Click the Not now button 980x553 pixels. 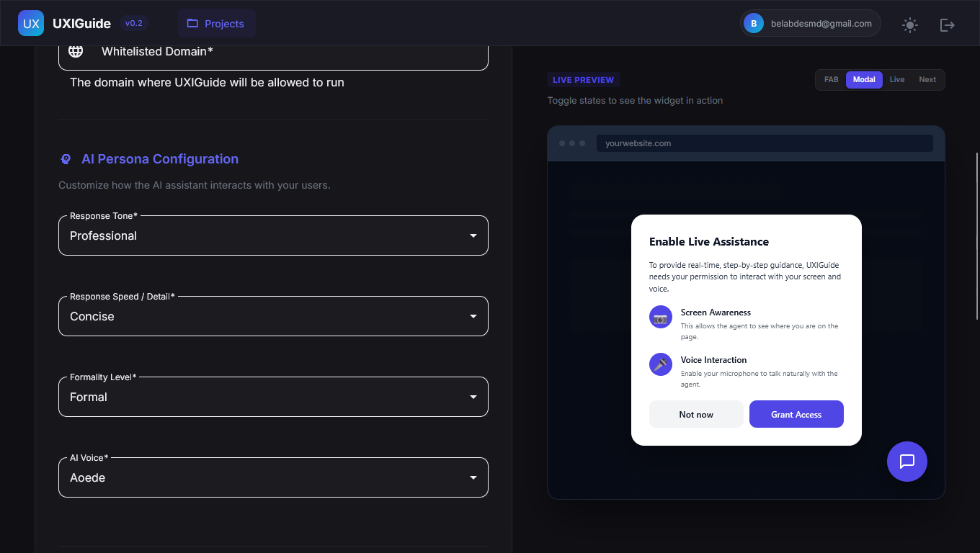click(x=696, y=414)
